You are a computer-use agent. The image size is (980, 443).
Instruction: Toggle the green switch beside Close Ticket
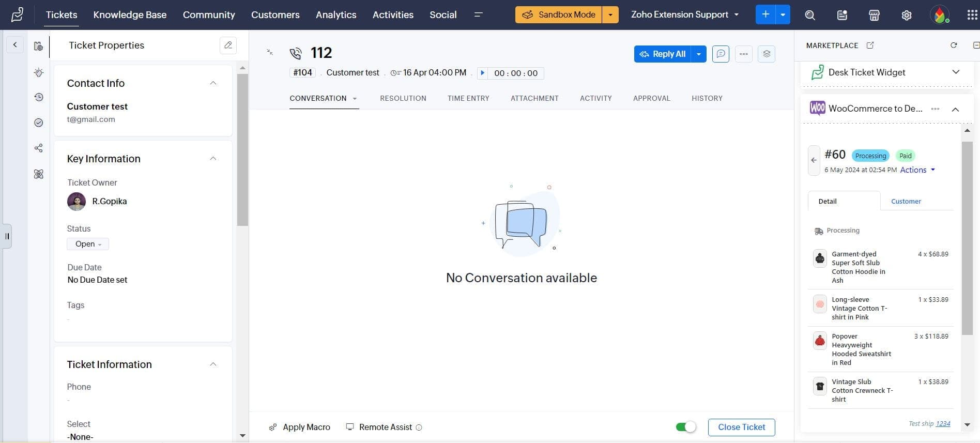(x=685, y=427)
